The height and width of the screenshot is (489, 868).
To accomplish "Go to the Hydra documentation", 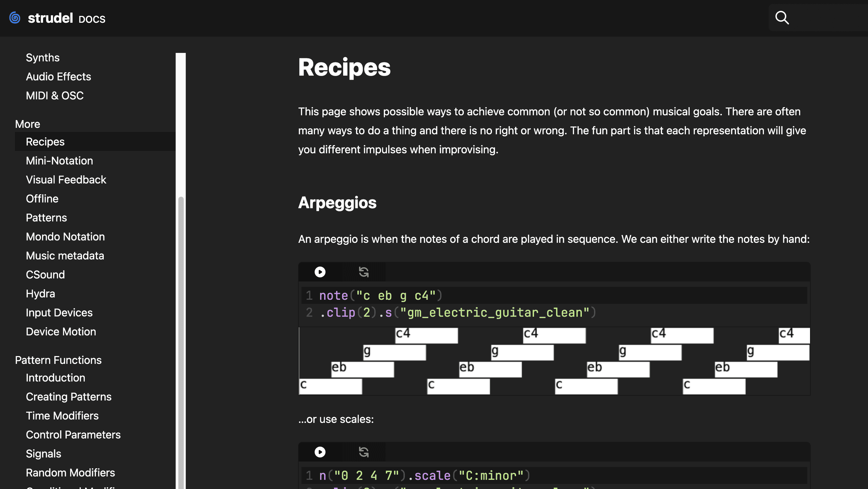I will [40, 293].
